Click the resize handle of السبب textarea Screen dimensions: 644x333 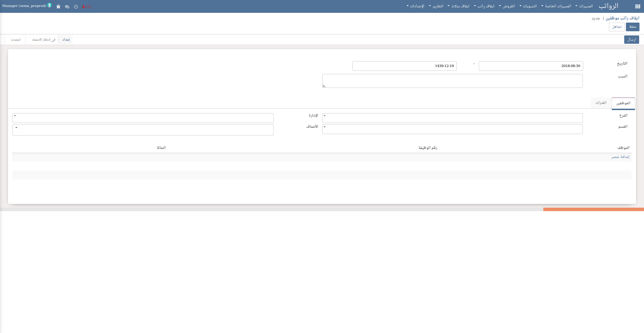click(324, 86)
